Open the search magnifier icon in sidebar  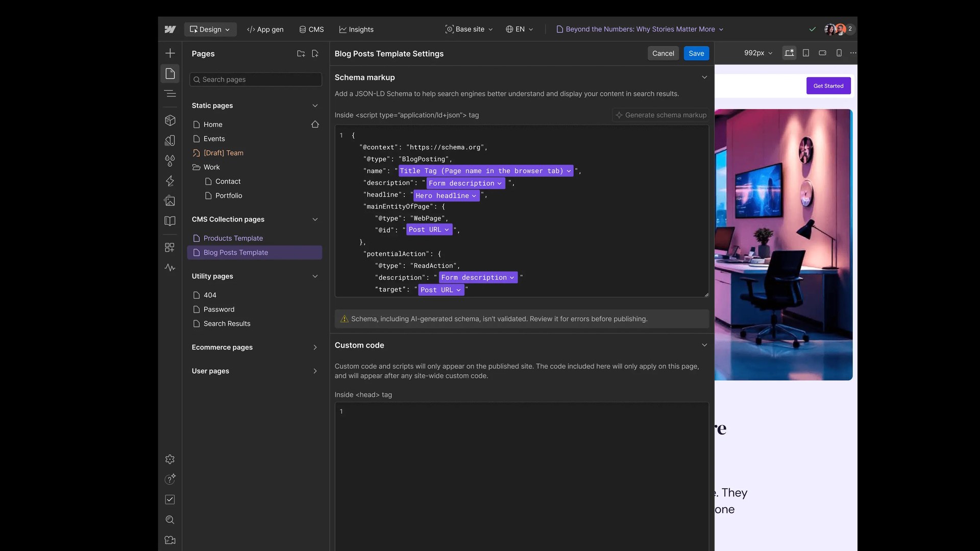point(170,519)
